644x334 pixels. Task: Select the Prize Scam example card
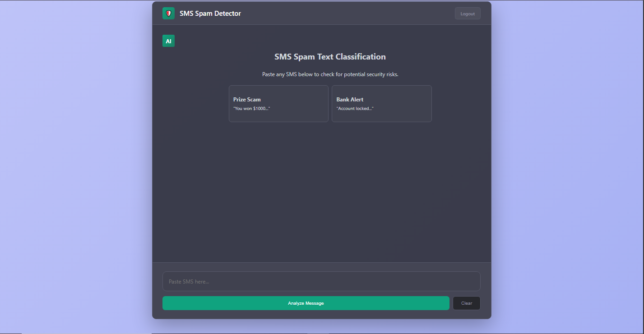278,104
